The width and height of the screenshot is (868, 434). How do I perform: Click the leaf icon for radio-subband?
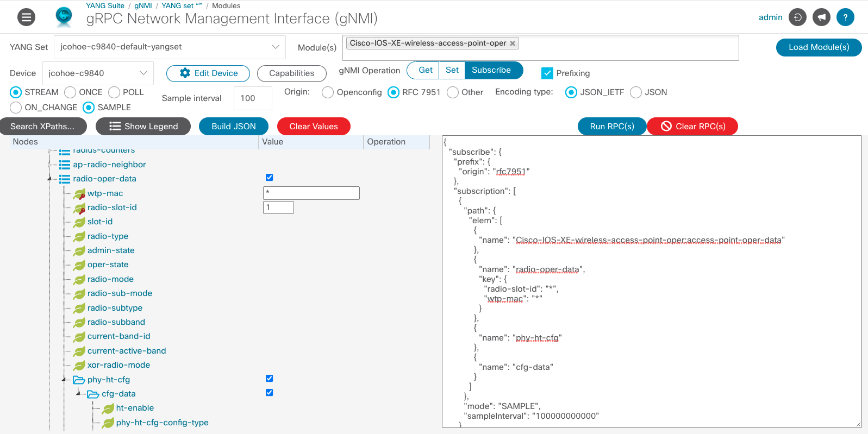(x=79, y=323)
